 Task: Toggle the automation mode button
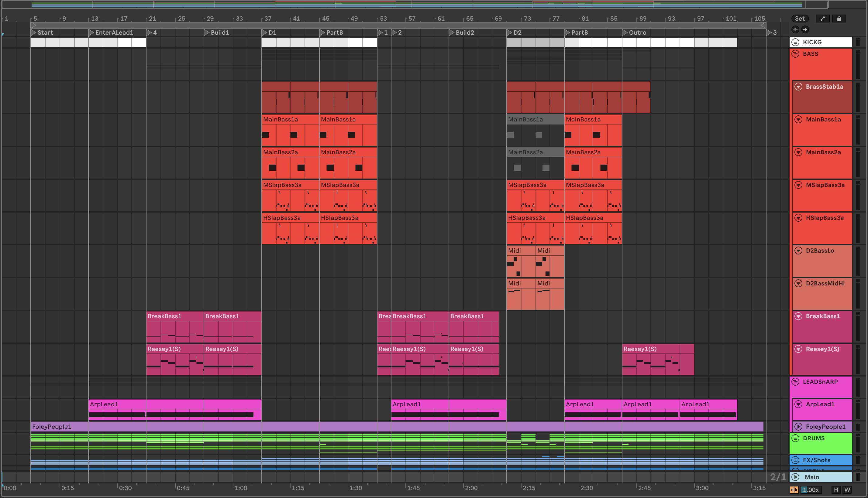coord(822,19)
